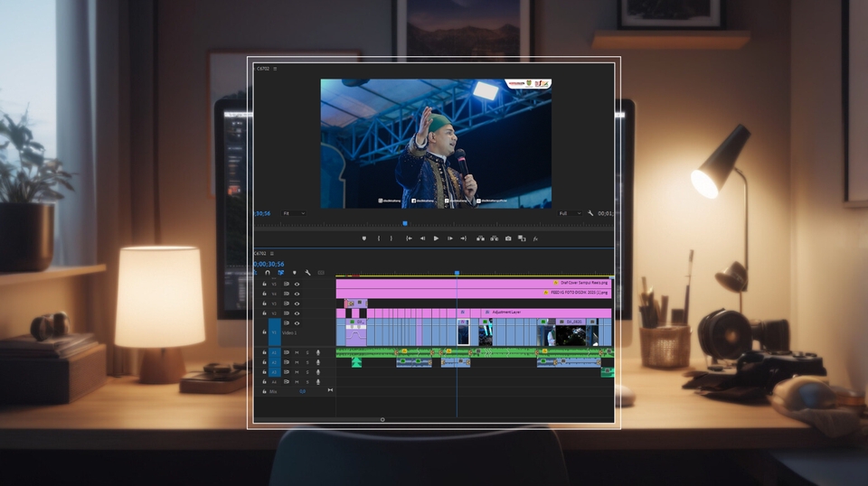Toggle A1 track targeting button

[275, 352]
